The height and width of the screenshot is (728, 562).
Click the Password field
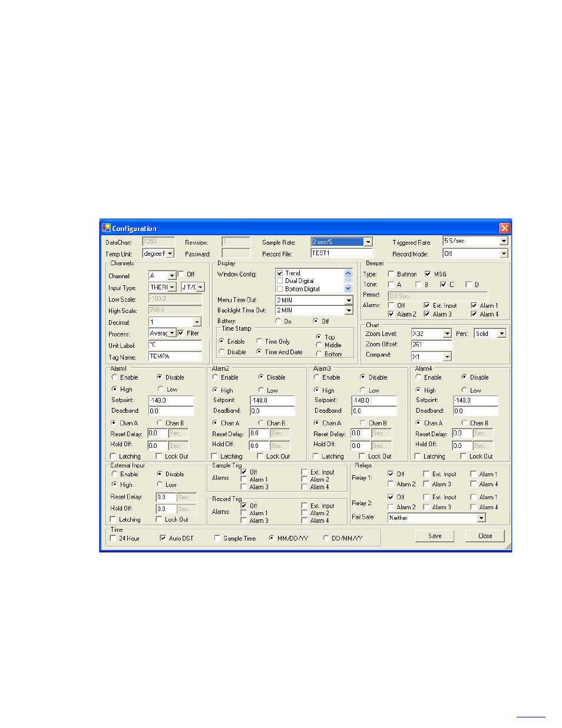point(236,253)
